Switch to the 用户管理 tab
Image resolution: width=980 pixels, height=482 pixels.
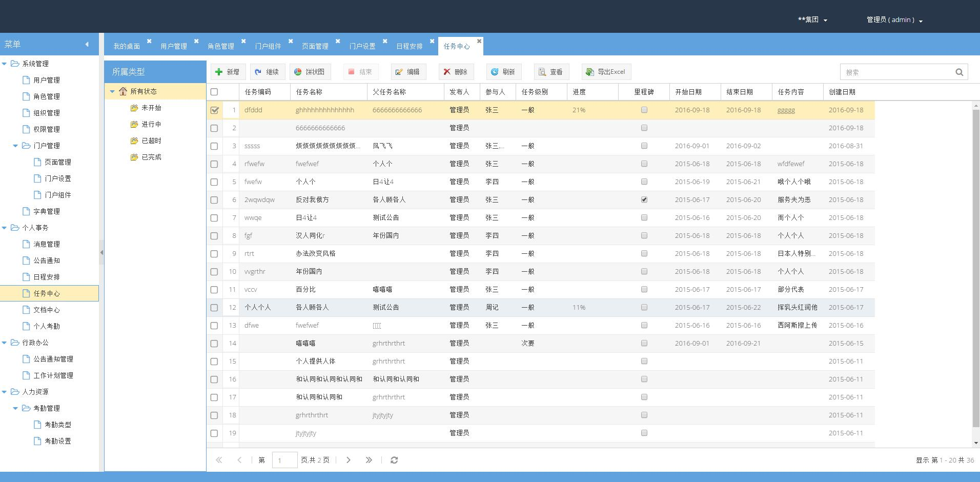(x=174, y=46)
